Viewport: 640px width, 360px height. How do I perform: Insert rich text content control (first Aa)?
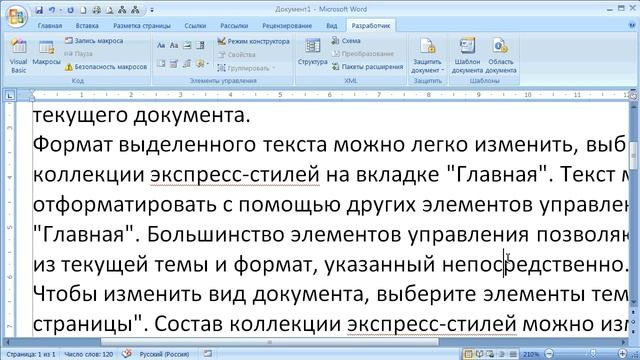[x=161, y=45]
